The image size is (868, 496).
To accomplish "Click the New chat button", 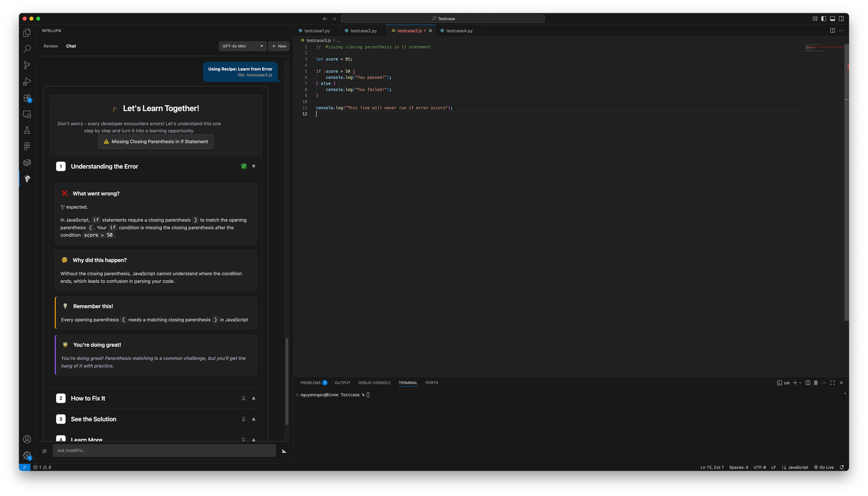I will pyautogui.click(x=279, y=46).
